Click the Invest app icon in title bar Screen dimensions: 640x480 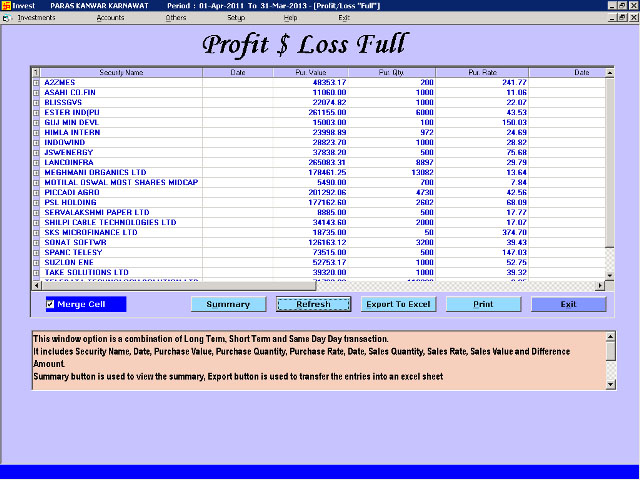pyautogui.click(x=6, y=5)
